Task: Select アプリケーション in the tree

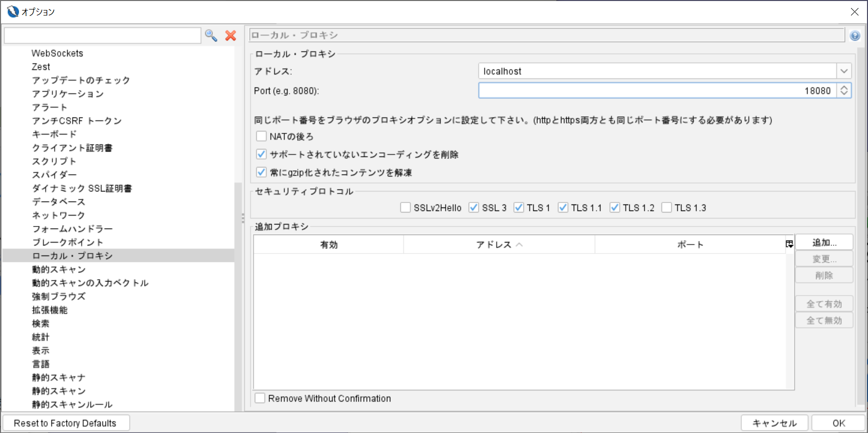Action: pyautogui.click(x=68, y=93)
